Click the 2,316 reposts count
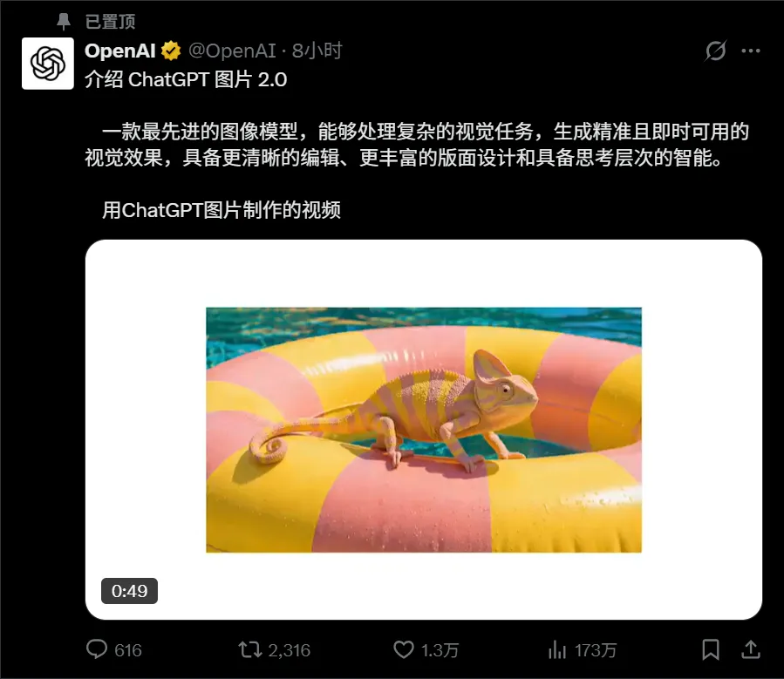 coord(289,650)
